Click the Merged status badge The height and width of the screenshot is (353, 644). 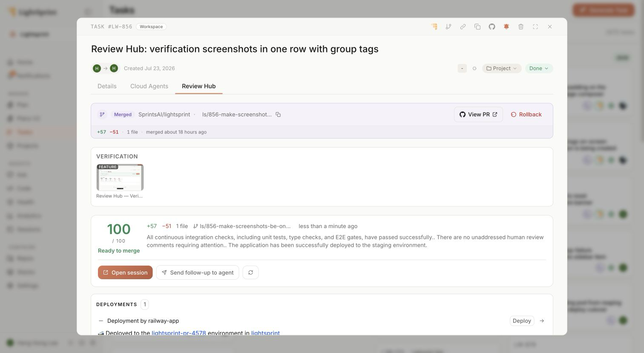(123, 114)
